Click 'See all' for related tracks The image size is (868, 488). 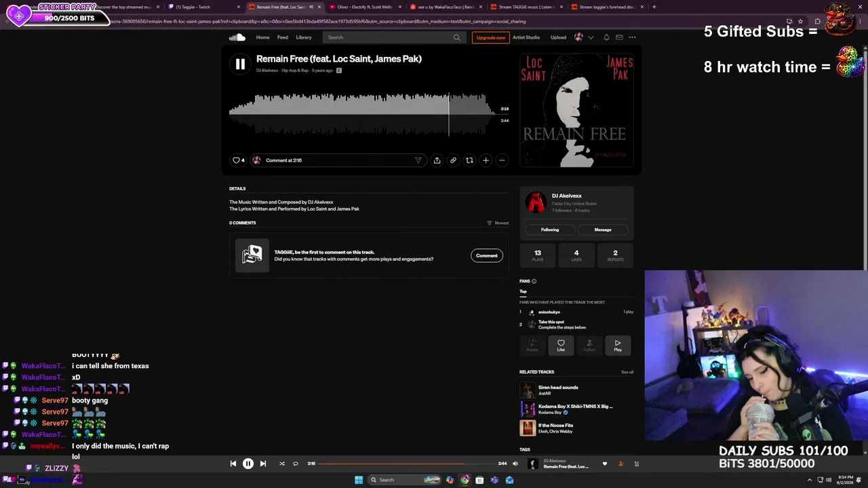tap(627, 372)
